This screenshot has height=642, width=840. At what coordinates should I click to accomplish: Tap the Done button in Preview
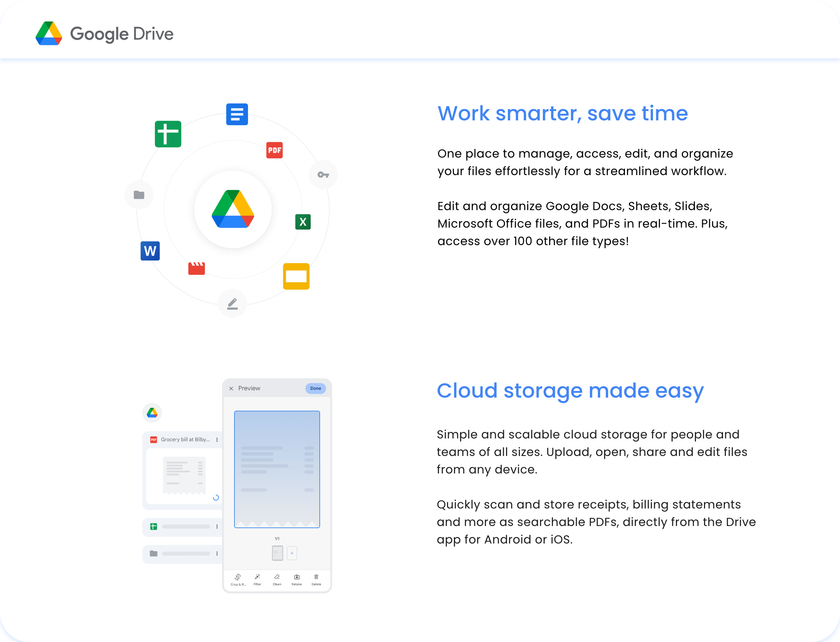[x=315, y=388]
